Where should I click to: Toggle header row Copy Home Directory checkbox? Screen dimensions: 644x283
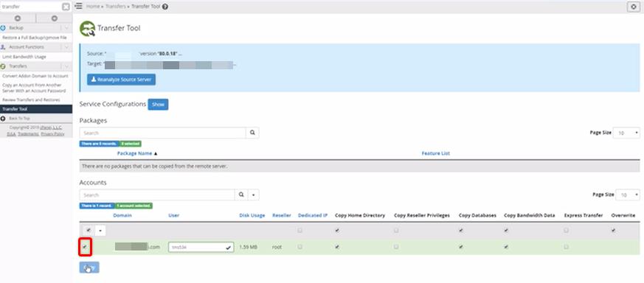point(337,231)
